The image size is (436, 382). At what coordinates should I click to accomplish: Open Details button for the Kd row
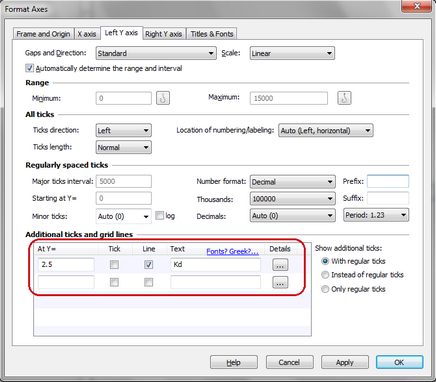pos(280,265)
